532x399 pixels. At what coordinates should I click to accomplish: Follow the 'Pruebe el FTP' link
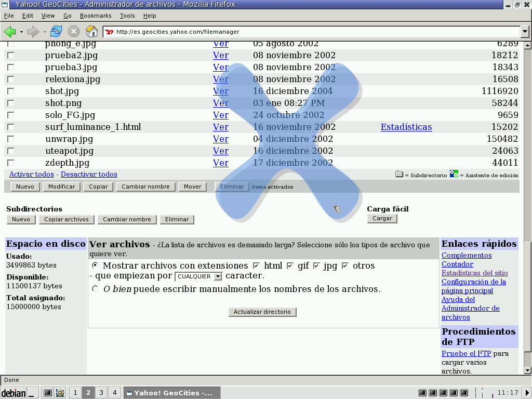[x=466, y=353]
